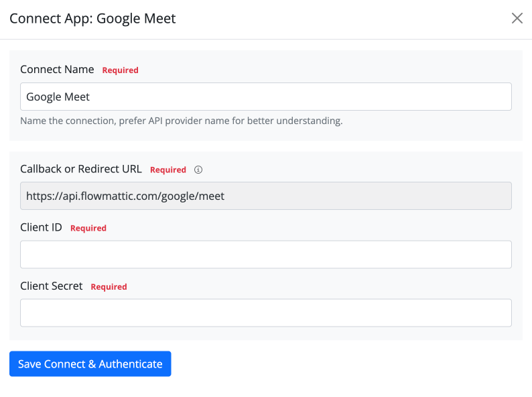Click the Google Meet text in name field
This screenshot has width=532, height=397.
point(58,97)
